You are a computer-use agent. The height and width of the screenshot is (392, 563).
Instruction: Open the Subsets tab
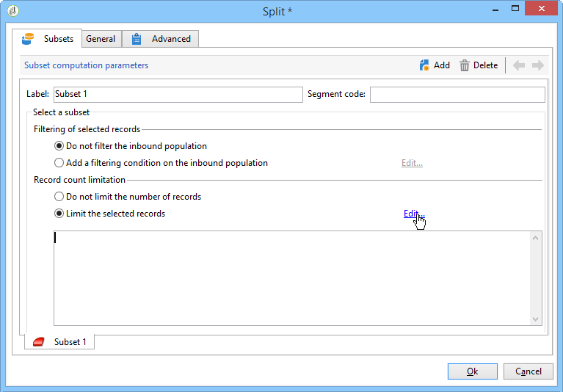click(x=48, y=39)
